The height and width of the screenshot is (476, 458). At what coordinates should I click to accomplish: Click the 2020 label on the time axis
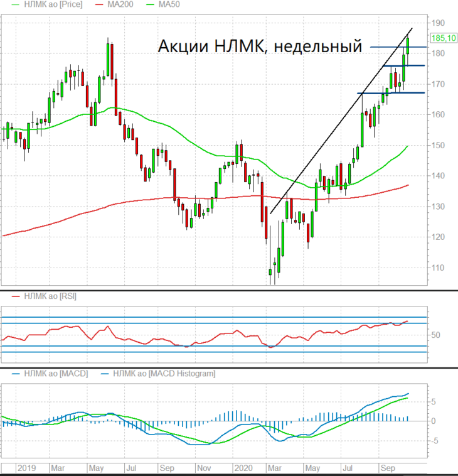[x=243, y=468]
